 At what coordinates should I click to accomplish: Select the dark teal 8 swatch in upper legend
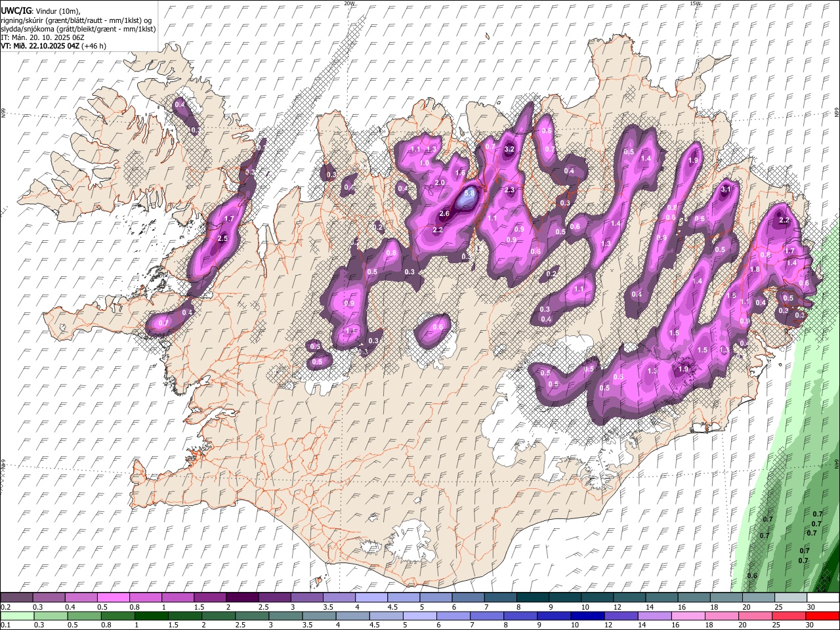point(532,597)
